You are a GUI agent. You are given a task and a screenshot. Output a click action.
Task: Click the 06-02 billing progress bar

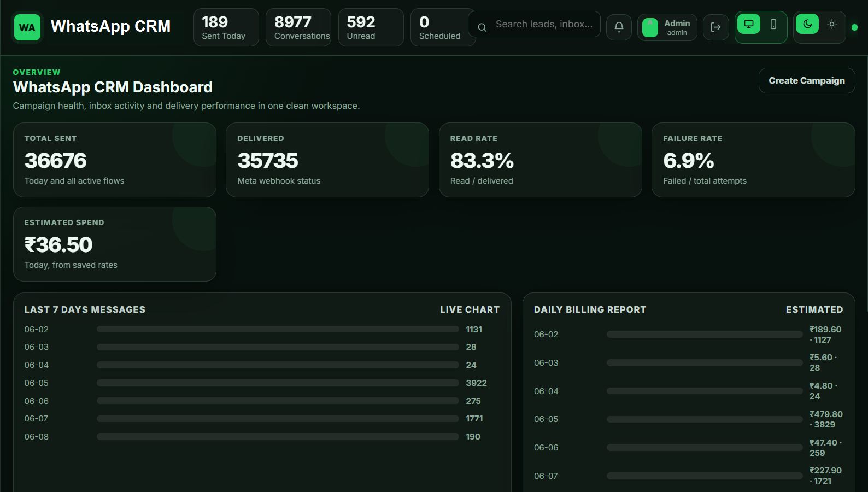[x=705, y=335]
